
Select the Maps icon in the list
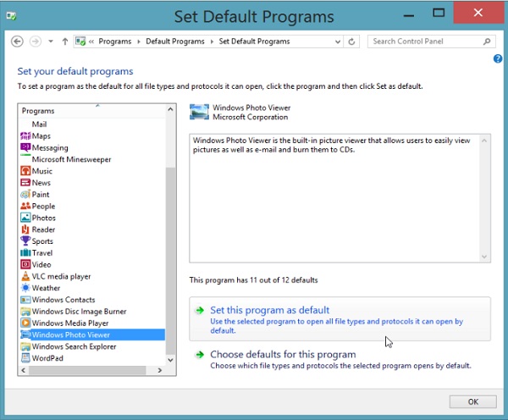pos(25,135)
